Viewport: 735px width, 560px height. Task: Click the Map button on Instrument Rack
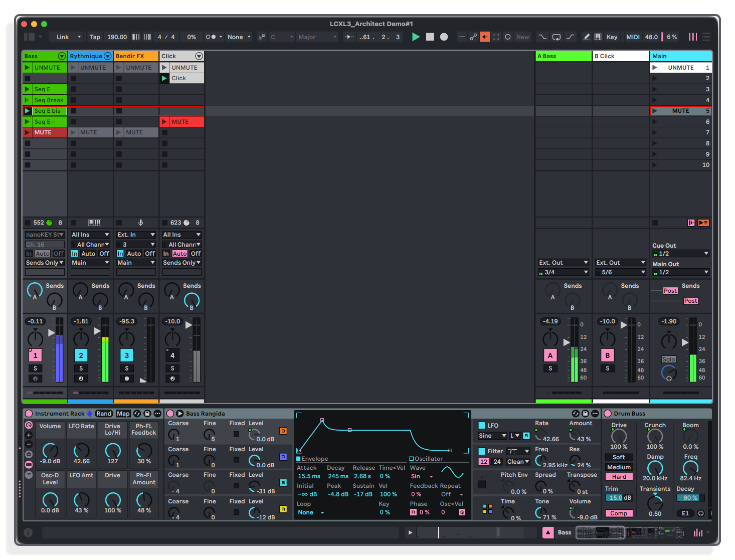tap(123, 414)
